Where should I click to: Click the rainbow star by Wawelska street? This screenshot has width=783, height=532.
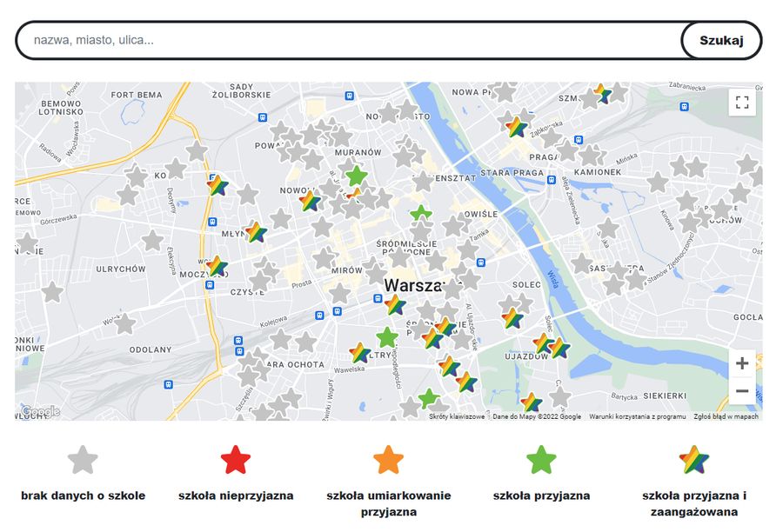click(x=359, y=353)
